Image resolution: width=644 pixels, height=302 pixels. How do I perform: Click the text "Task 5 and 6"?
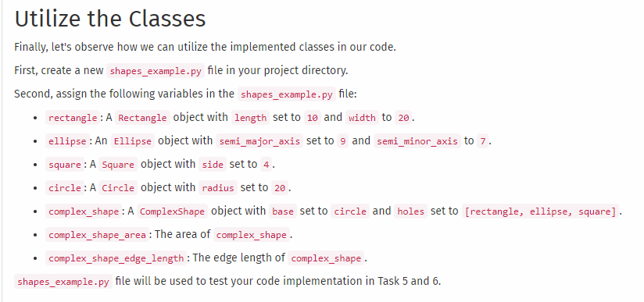[408, 281]
